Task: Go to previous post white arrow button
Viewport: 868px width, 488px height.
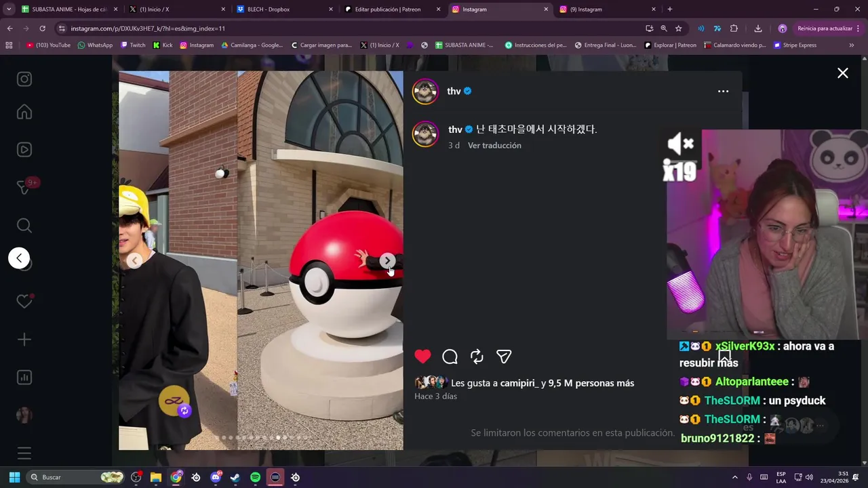Action: [x=19, y=258]
